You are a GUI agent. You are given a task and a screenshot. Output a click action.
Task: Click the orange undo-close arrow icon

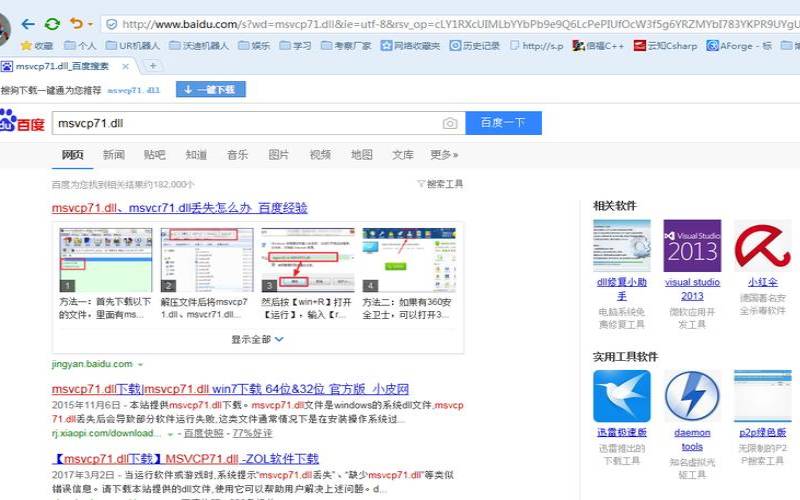76,23
